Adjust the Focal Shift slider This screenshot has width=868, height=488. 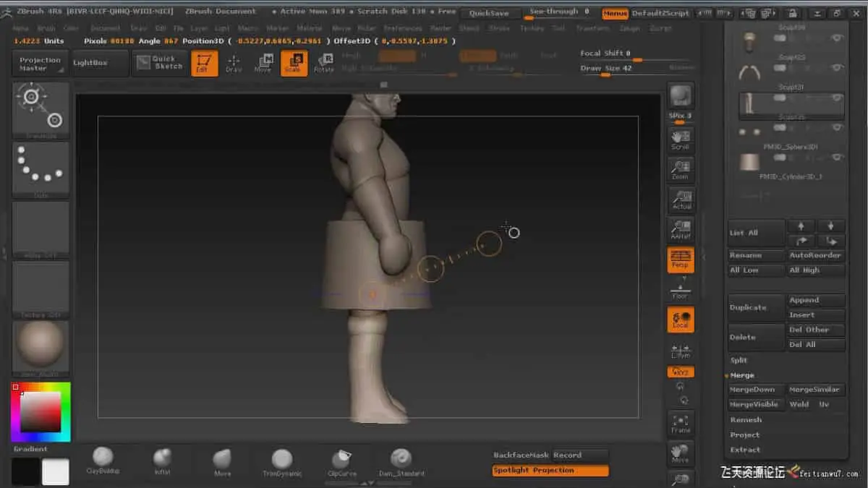[637, 56]
